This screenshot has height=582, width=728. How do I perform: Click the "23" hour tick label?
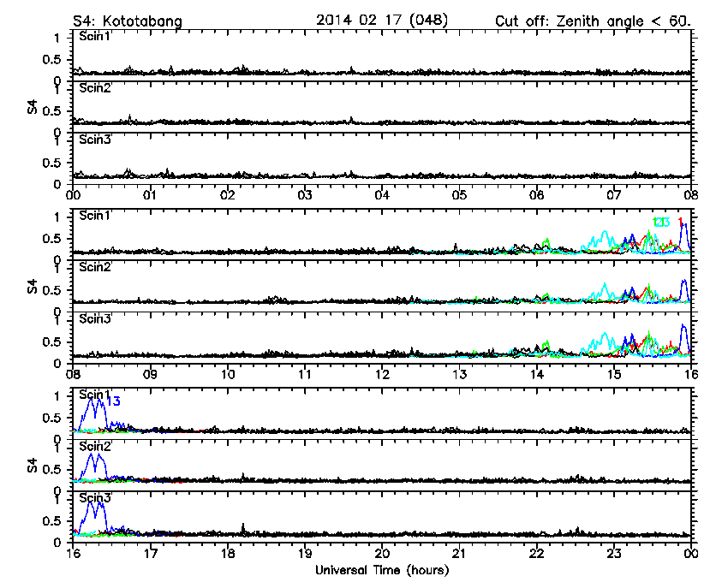pos(614,554)
